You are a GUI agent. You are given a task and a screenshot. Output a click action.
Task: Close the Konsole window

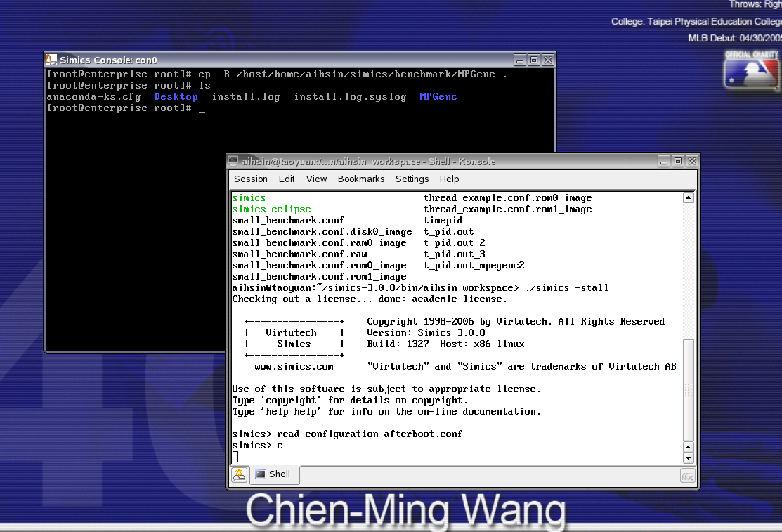click(692, 161)
